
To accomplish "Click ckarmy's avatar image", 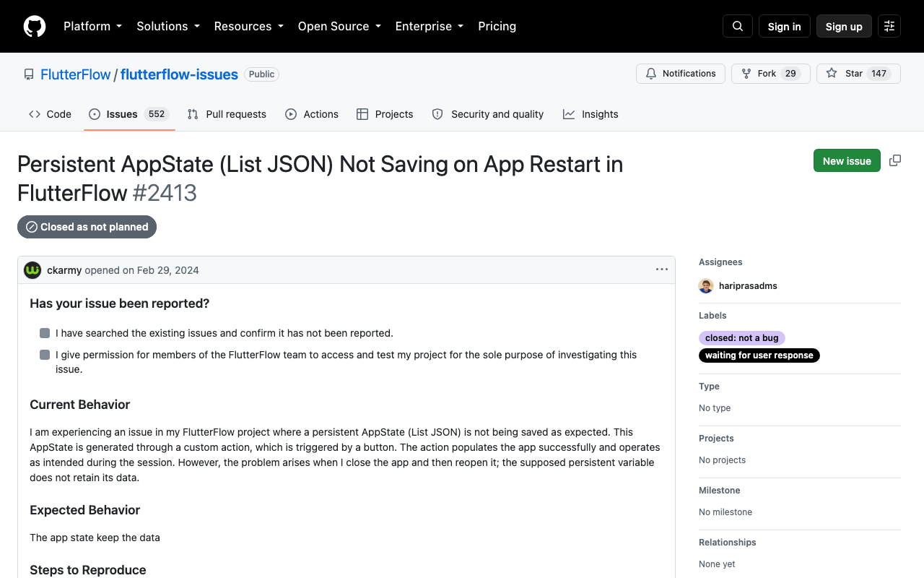I will pyautogui.click(x=32, y=270).
